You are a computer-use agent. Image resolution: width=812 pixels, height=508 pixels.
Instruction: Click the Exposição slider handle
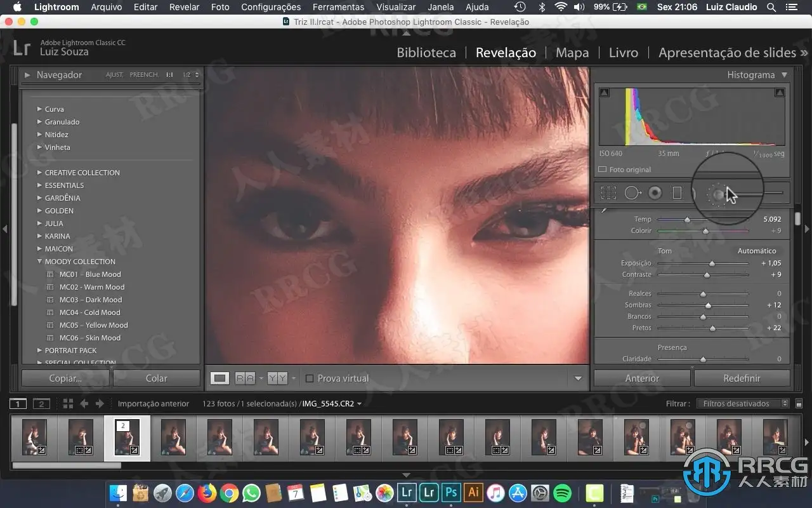pyautogui.click(x=712, y=264)
